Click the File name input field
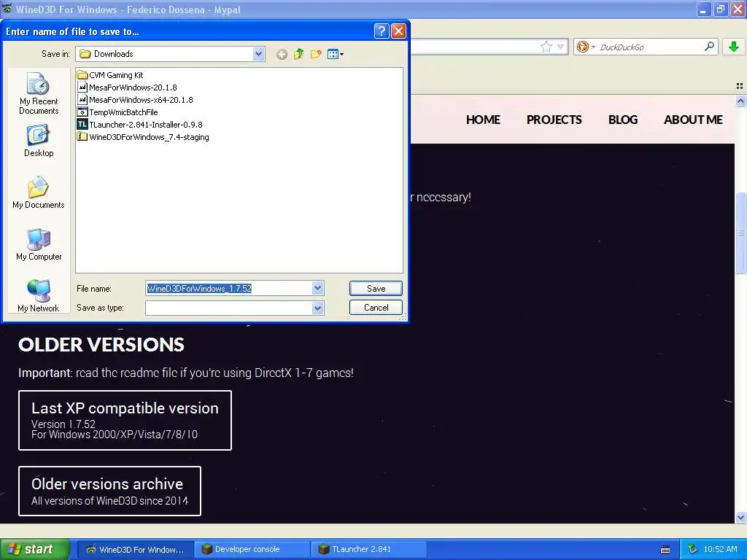 pyautogui.click(x=229, y=288)
